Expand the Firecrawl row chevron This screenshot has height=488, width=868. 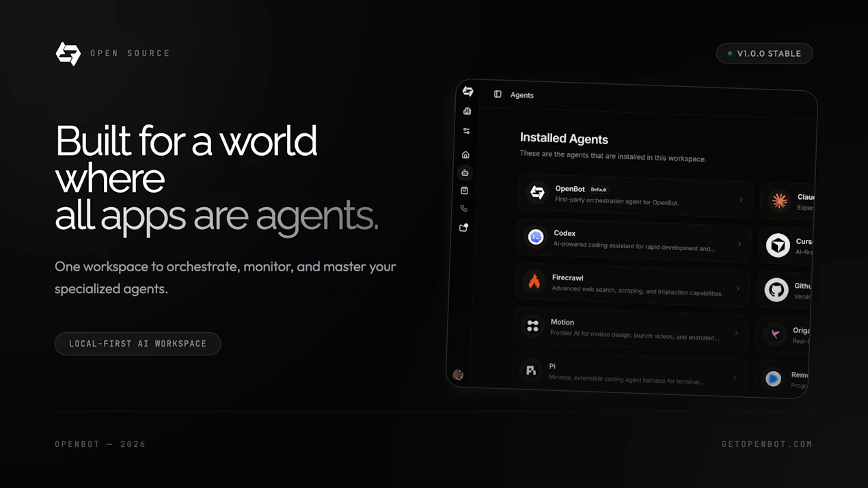pos(738,288)
